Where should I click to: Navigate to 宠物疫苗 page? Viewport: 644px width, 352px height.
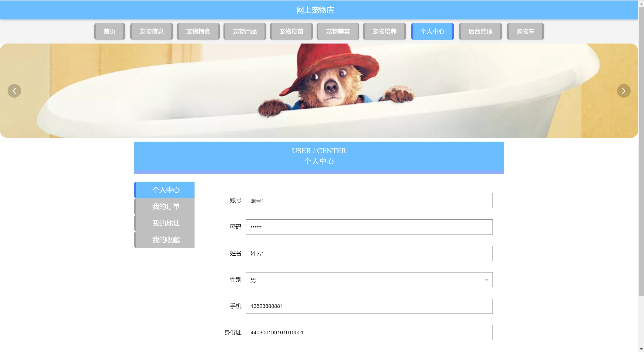pos(291,31)
